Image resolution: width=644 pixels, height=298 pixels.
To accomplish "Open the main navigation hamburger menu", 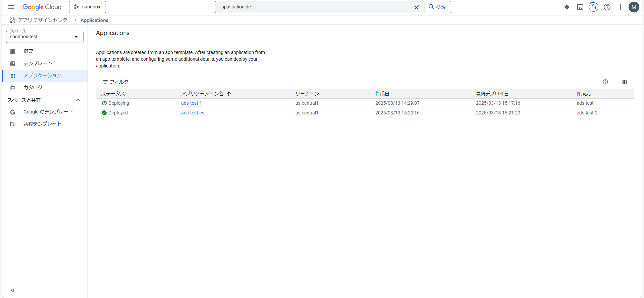I will tap(11, 7).
